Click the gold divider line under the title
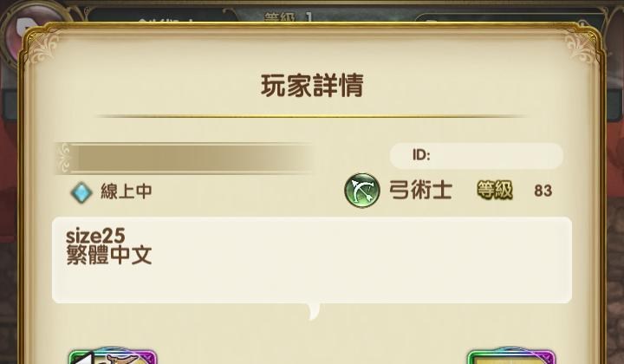624x364 pixels. coord(312,116)
